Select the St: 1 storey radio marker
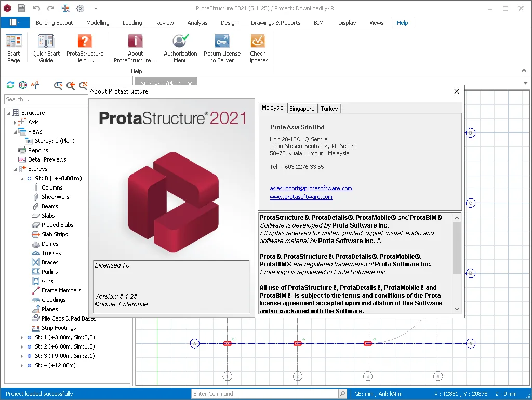The width and height of the screenshot is (532, 400). [29, 337]
